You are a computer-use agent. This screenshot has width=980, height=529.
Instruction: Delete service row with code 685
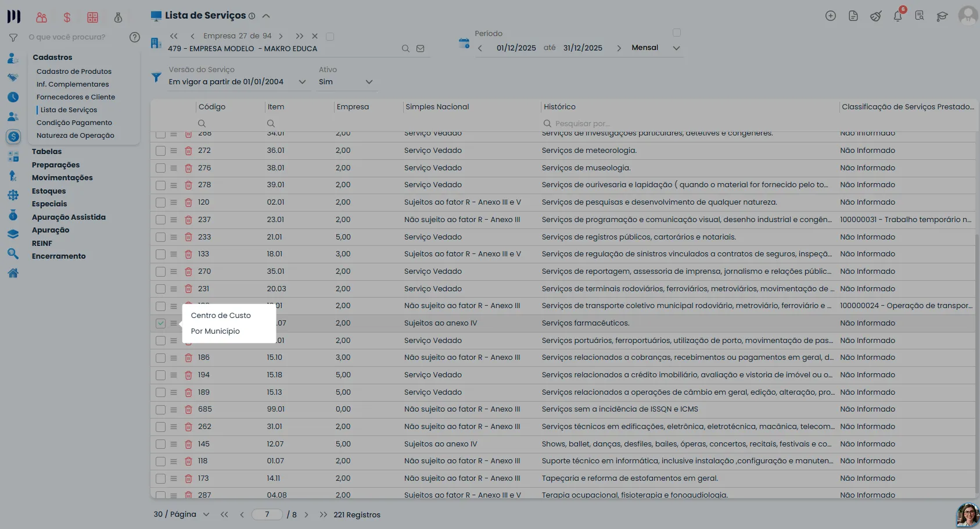tap(188, 409)
